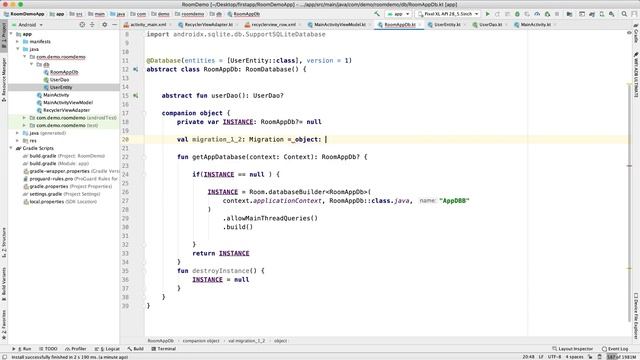Screen dimensions: 640x360
Task: Open the Build tool window button
Action: tap(136, 349)
